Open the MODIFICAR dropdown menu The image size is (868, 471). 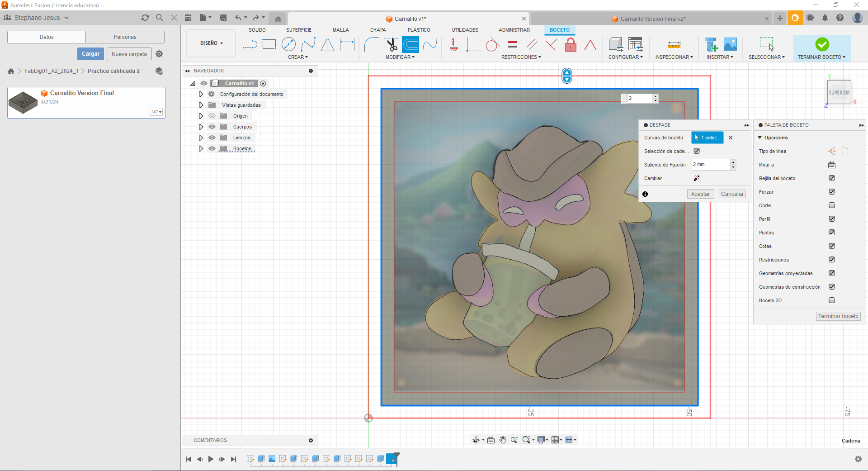[400, 57]
